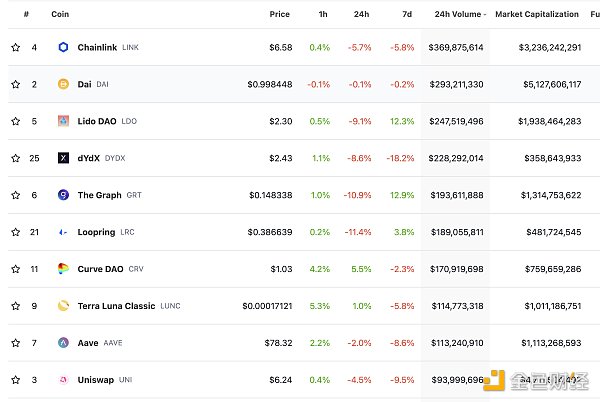Sort by the rank number column header
The height and width of the screenshot is (402, 600).
[x=26, y=14]
